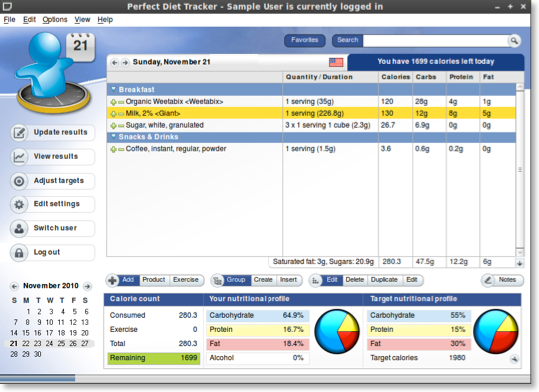
Task: Click the calendar icon showing 21
Action: pos(80,47)
